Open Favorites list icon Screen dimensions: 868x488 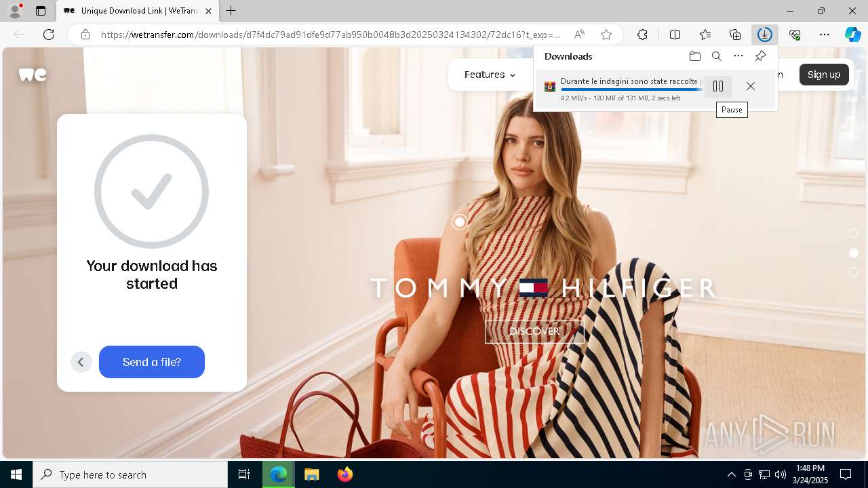[x=705, y=35]
